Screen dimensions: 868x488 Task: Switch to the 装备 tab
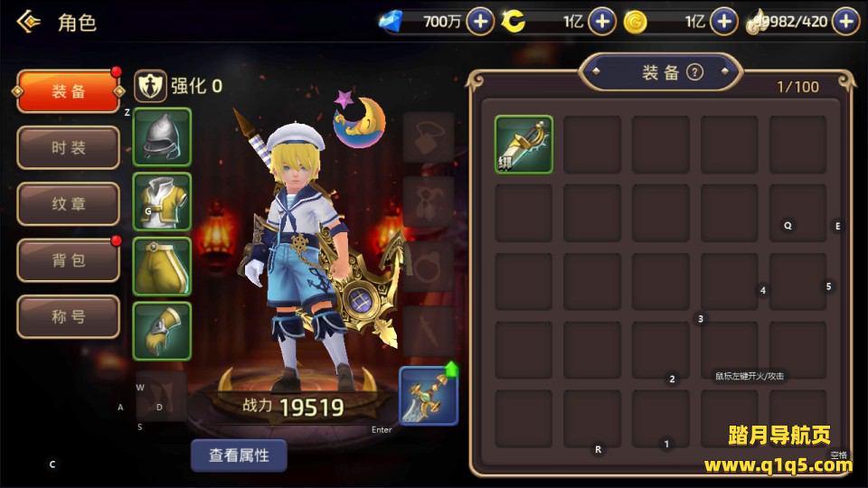(68, 91)
